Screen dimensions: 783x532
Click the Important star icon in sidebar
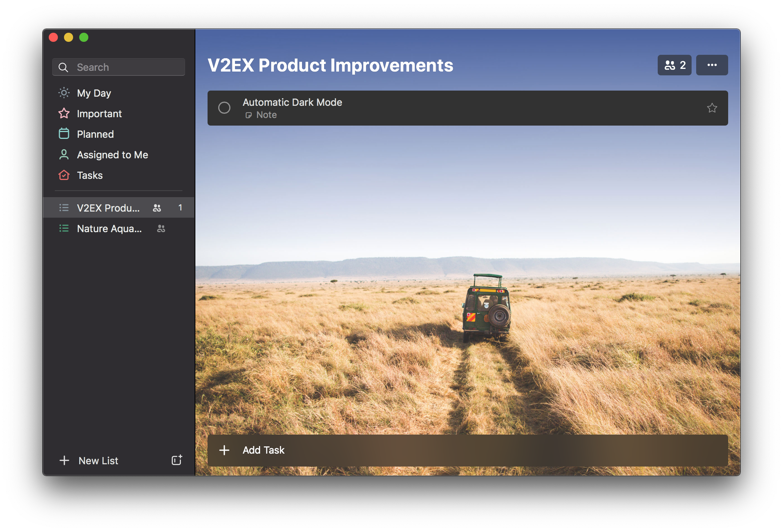64,113
